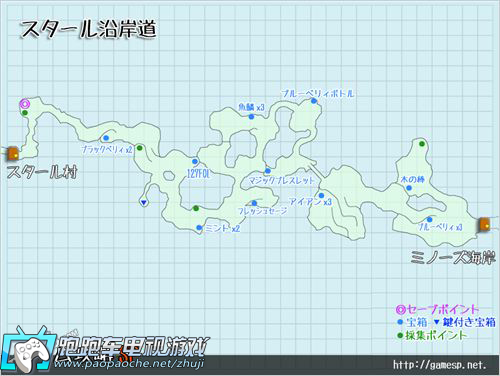Select the アイアン x3 chest dot
Viewport: 500px width, 376px height.
click(321, 195)
